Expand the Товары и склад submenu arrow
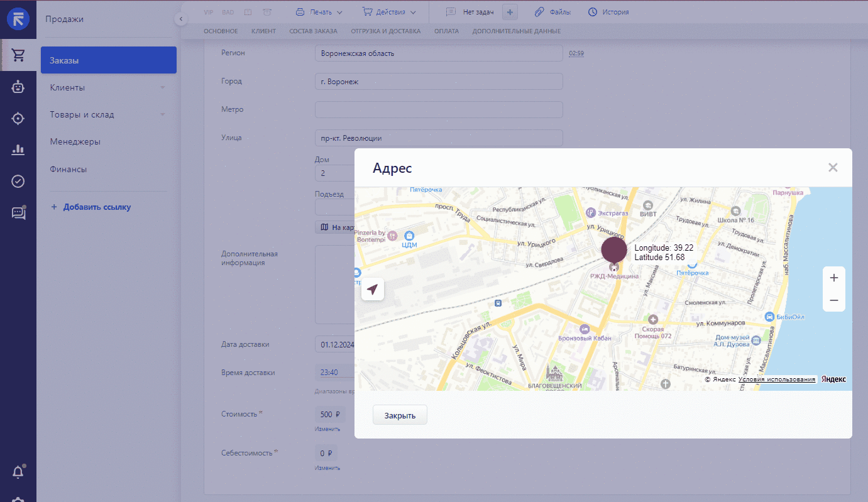The image size is (868, 502). pos(163,114)
